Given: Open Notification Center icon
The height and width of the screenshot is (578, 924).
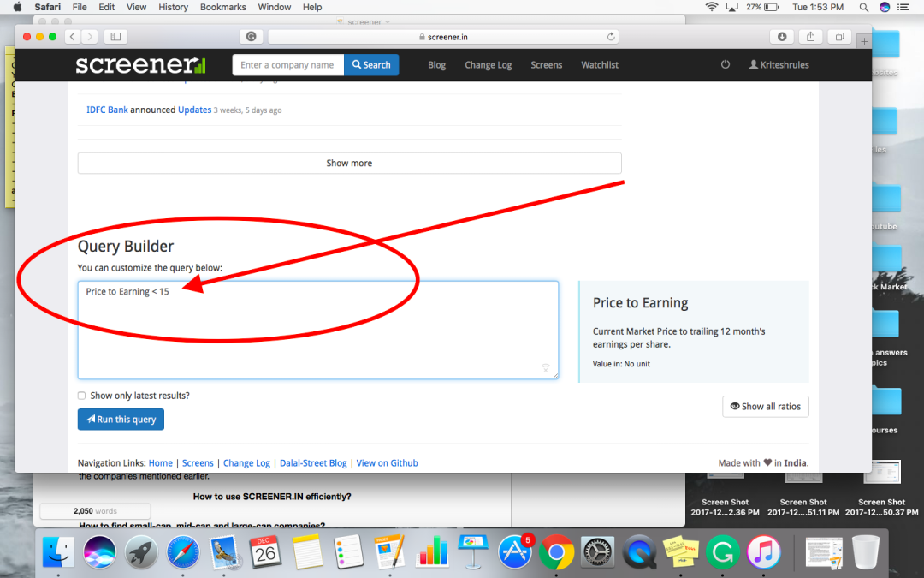Looking at the screenshot, I should click(903, 7).
